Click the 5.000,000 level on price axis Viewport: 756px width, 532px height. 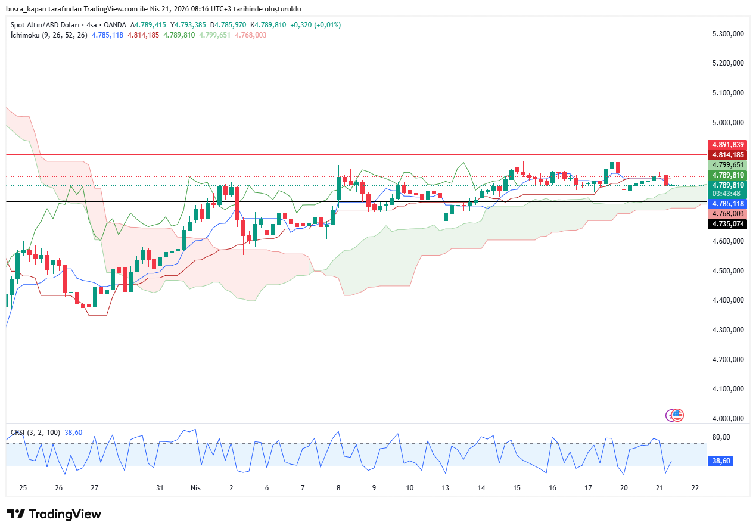pyautogui.click(x=728, y=123)
